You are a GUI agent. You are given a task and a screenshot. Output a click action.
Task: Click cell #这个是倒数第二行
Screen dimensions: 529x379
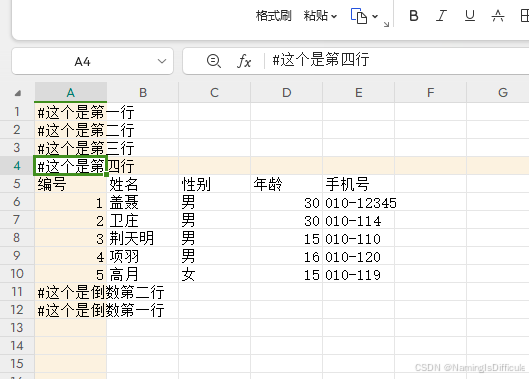click(x=71, y=292)
